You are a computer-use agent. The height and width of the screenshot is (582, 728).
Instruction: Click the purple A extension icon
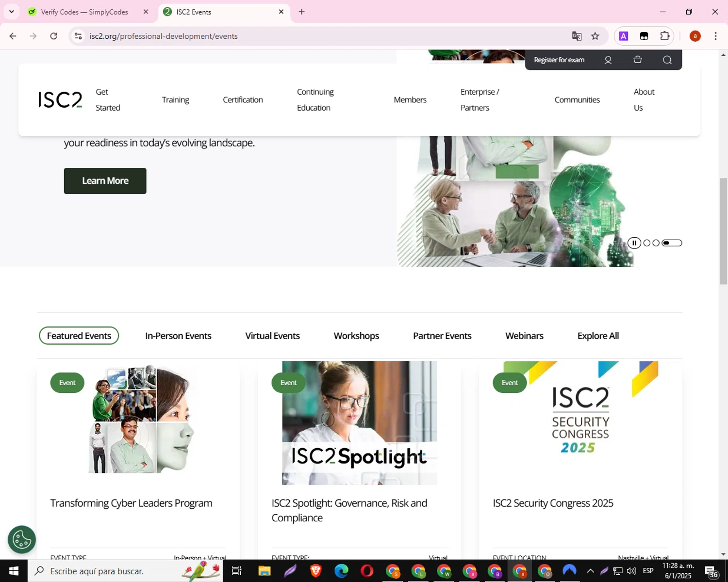click(624, 36)
